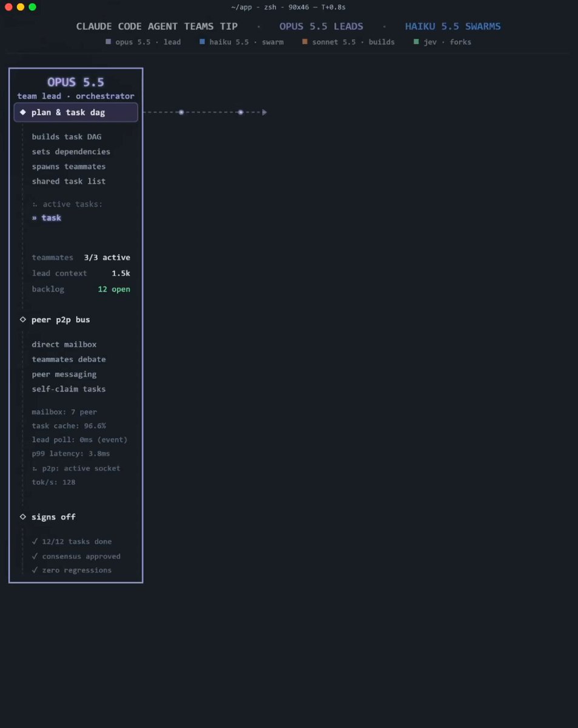Maximize the window with the green button
This screenshot has width=578, height=728.
pos(32,7)
